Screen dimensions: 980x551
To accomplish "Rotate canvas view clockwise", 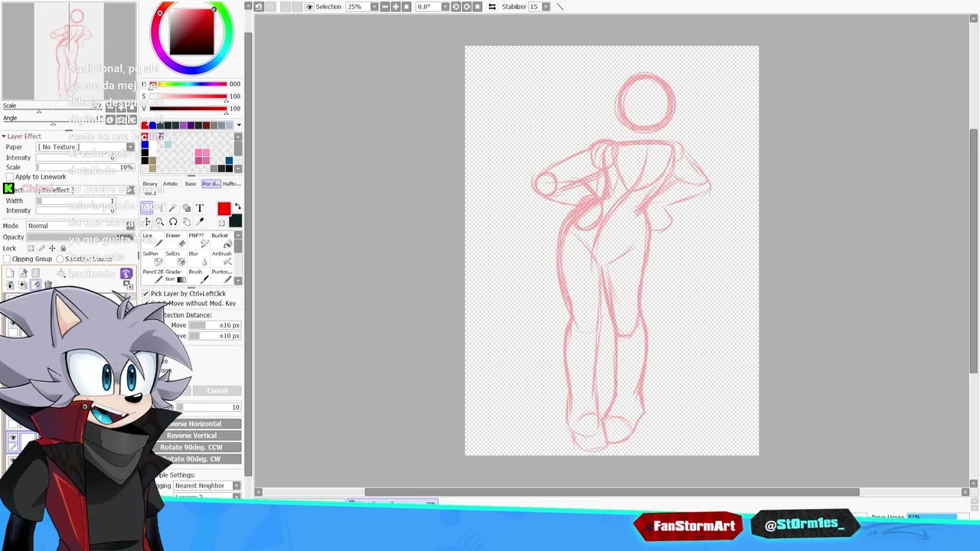I will tap(466, 6).
